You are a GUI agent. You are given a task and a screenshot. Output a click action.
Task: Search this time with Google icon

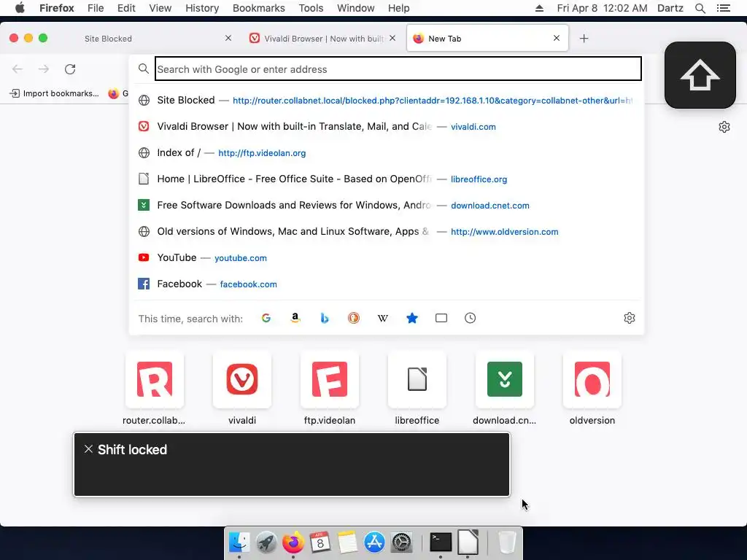coord(266,318)
